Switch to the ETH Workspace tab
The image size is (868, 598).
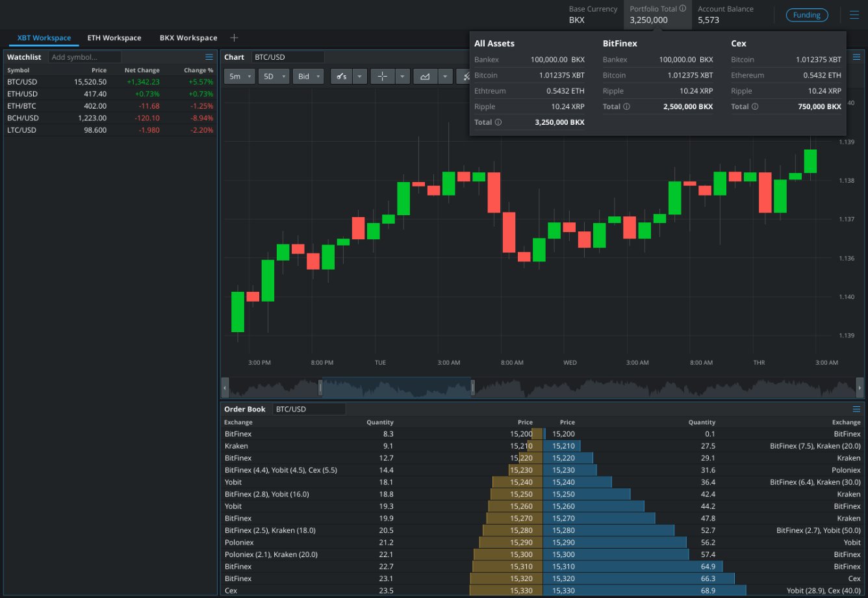[114, 38]
